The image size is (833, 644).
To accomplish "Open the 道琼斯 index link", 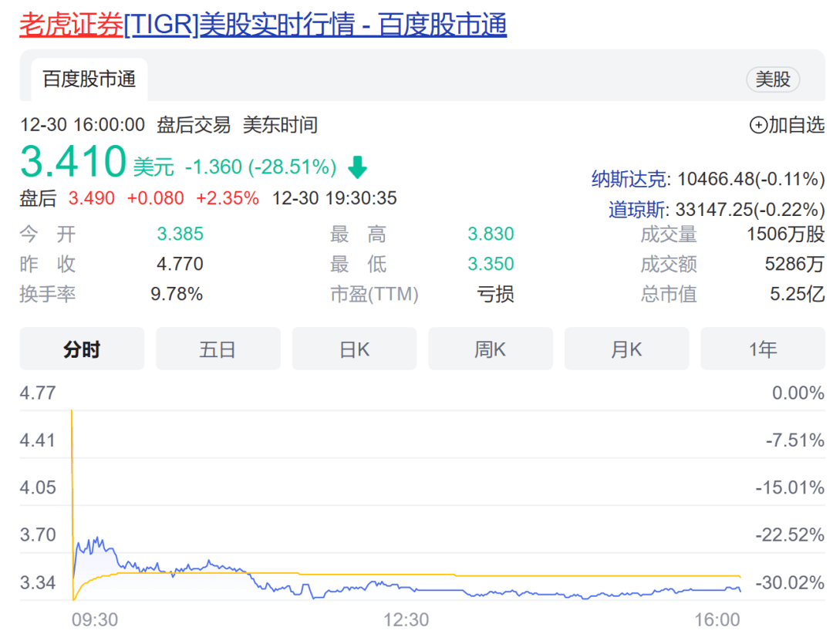I will pos(638,210).
